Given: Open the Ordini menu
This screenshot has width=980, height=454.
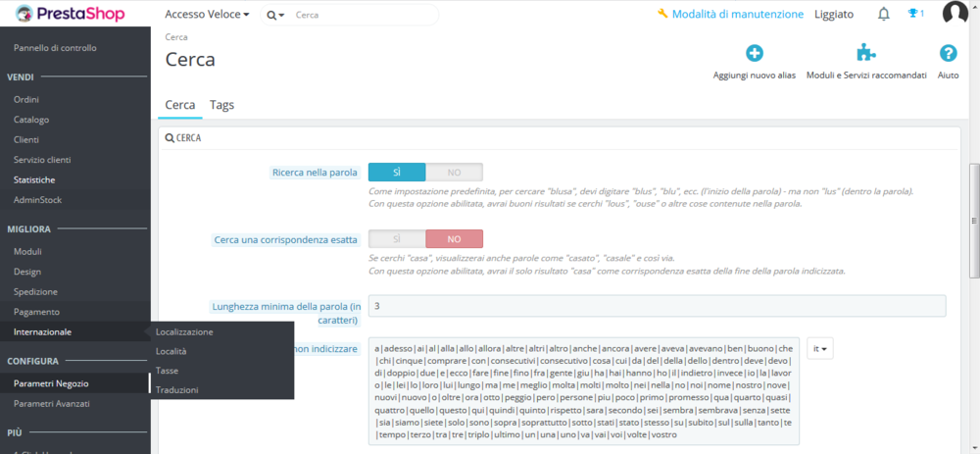Looking at the screenshot, I should pos(27,99).
